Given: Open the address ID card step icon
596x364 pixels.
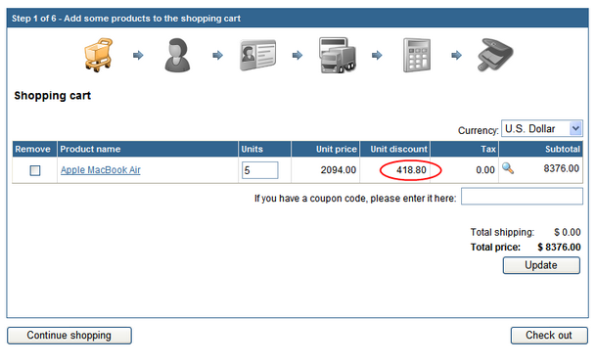Looking at the screenshot, I should pyautogui.click(x=257, y=55).
